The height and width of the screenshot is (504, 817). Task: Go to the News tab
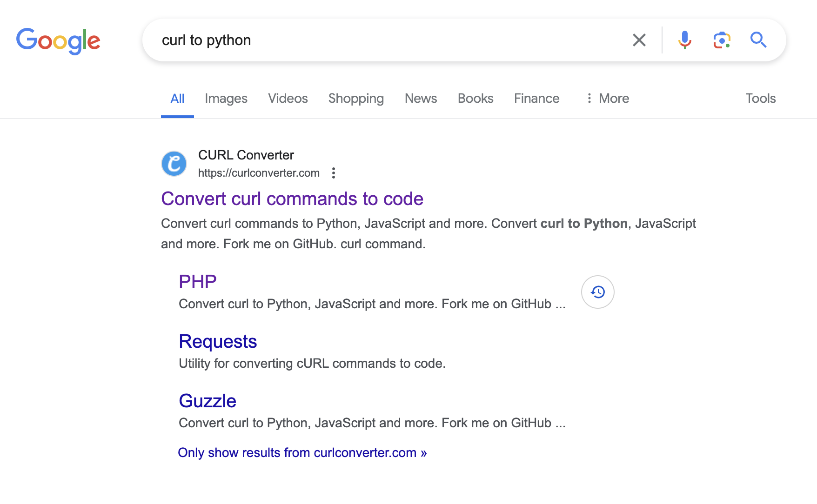tap(421, 99)
